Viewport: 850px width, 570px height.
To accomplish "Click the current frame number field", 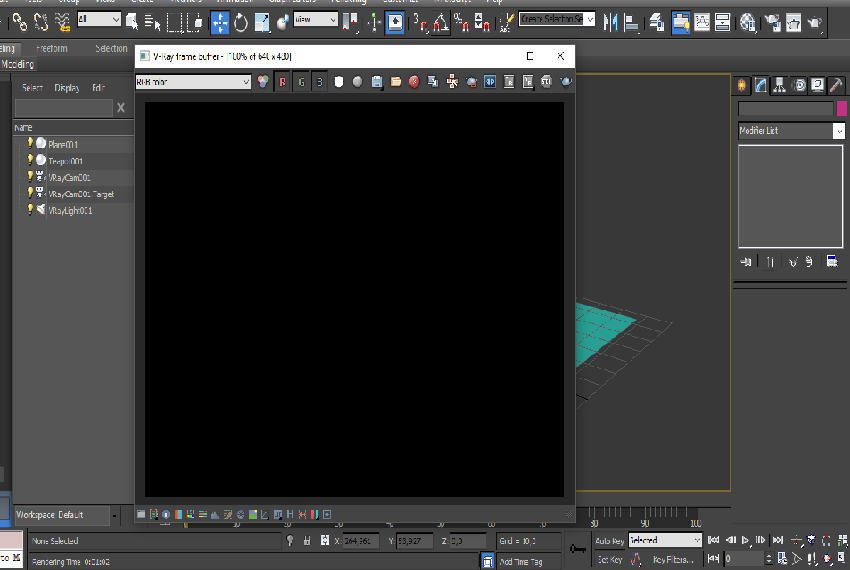I will tap(743, 558).
